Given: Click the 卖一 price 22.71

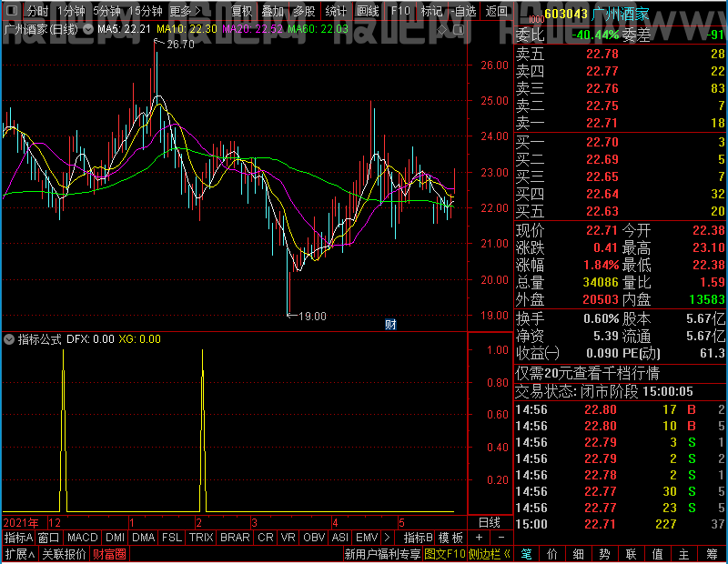Looking at the screenshot, I should (602, 123).
